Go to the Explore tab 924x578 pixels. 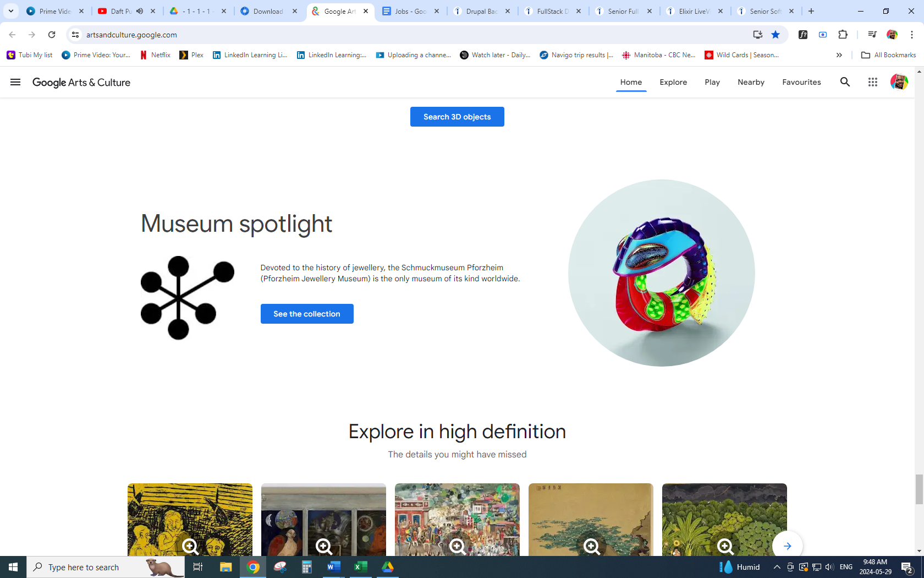pyautogui.click(x=673, y=82)
